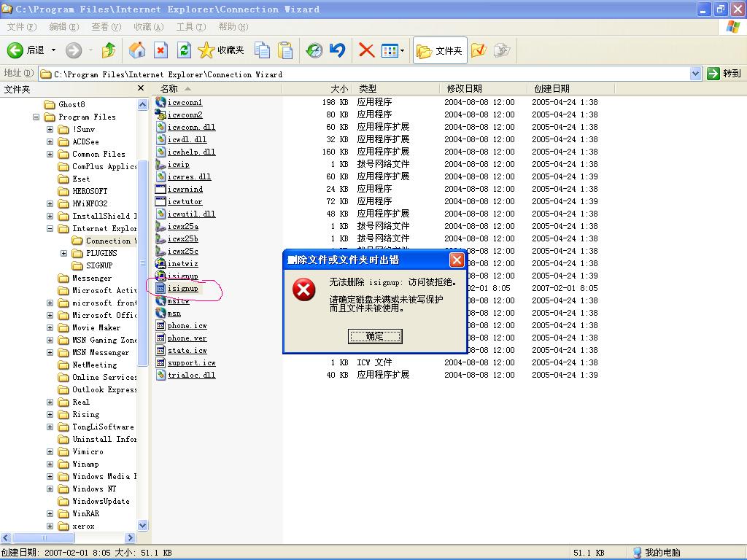Sort by 类型 column header

396,88
